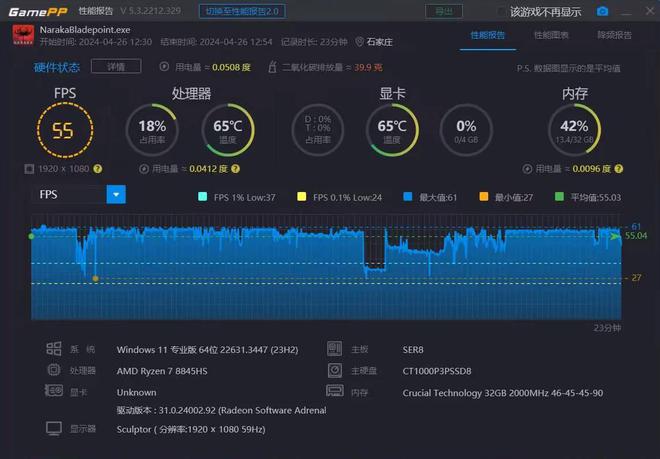Image resolution: width=660 pixels, height=459 pixels.
Task: Click the 显示器 monitor icon
Action: (54, 428)
